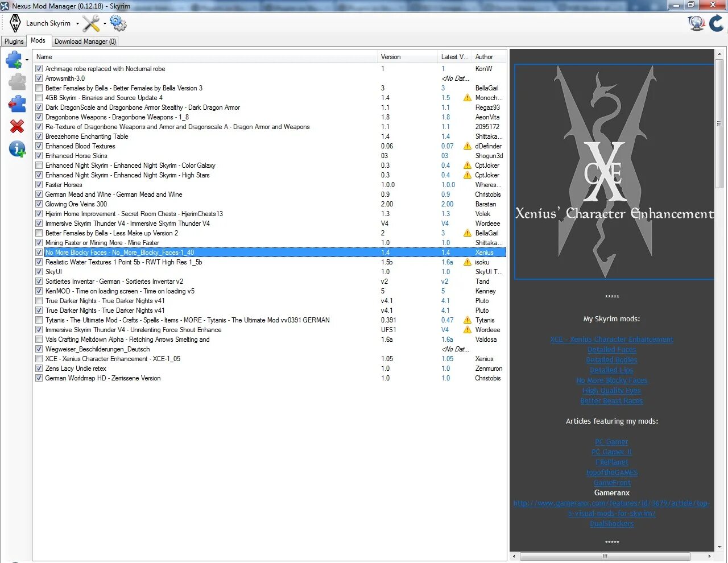Toggle the Archmage robe replaced checkbox

39,69
